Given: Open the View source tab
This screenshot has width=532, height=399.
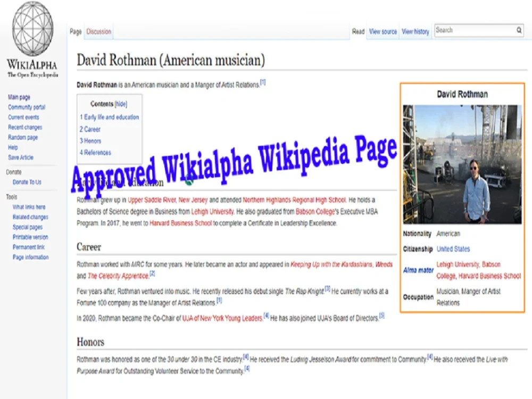Looking at the screenshot, I should pyautogui.click(x=383, y=31).
